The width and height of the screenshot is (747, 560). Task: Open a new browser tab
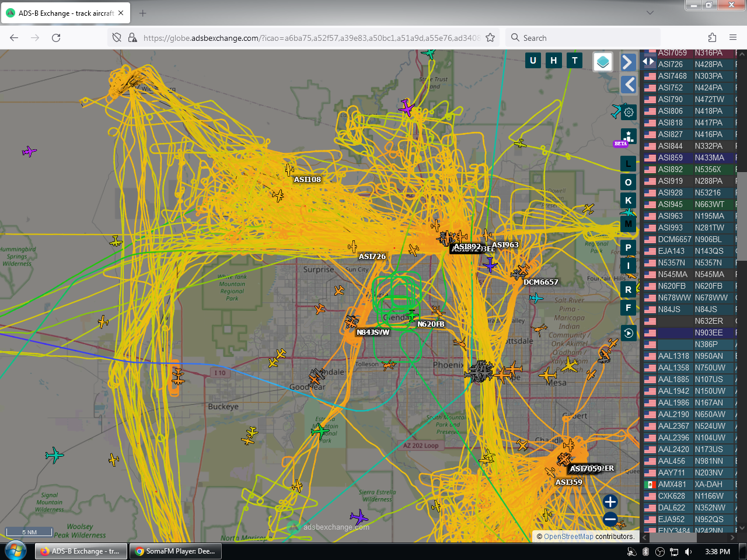143,13
